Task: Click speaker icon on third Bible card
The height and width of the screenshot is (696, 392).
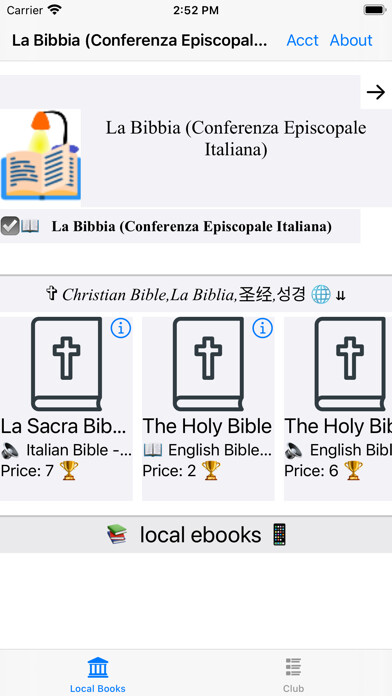Action: (294, 450)
